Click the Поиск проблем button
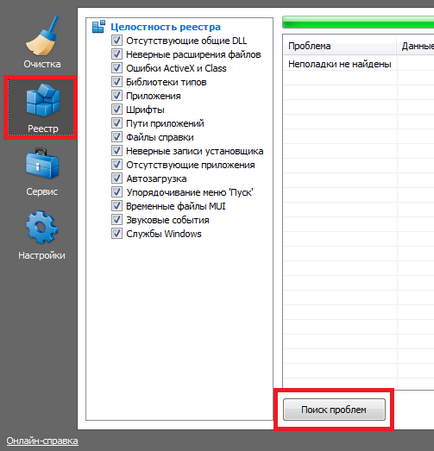 pos(334,410)
